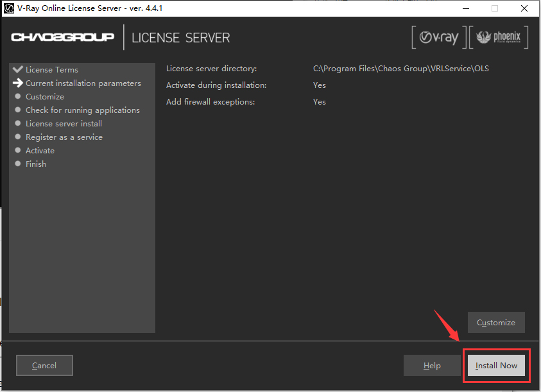Cancel the license server installation
Screen dimensions: 541x392
[44, 366]
